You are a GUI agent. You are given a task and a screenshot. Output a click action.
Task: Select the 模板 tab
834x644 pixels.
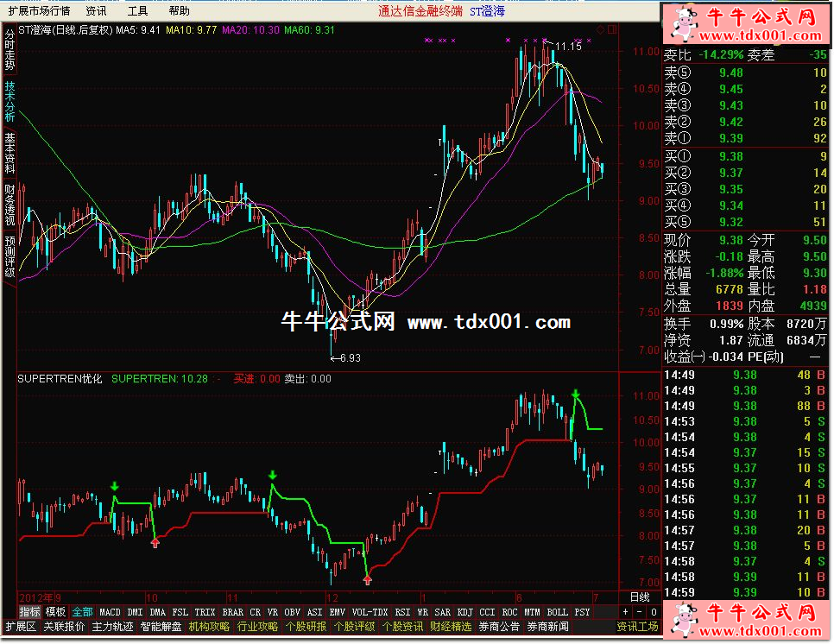tap(55, 612)
